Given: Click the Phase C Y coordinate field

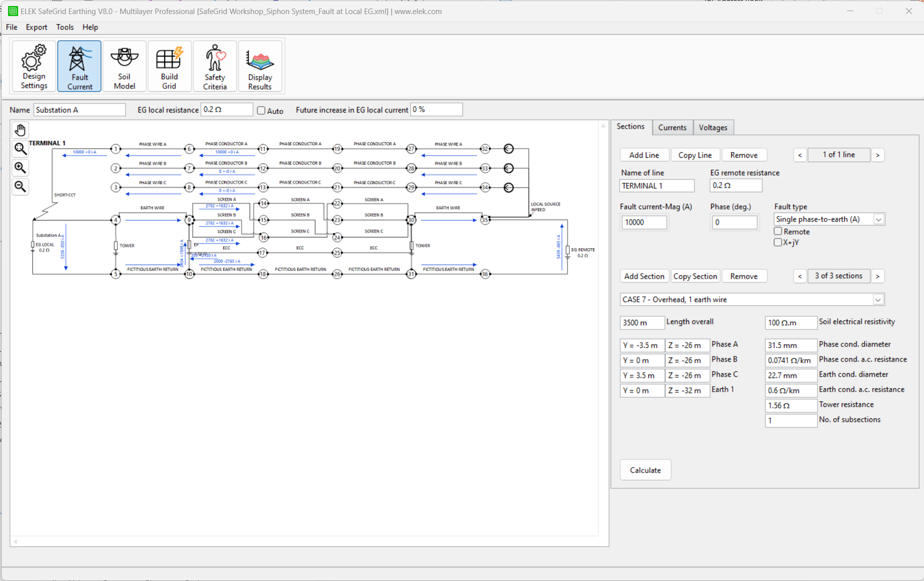Looking at the screenshot, I should tap(642, 376).
